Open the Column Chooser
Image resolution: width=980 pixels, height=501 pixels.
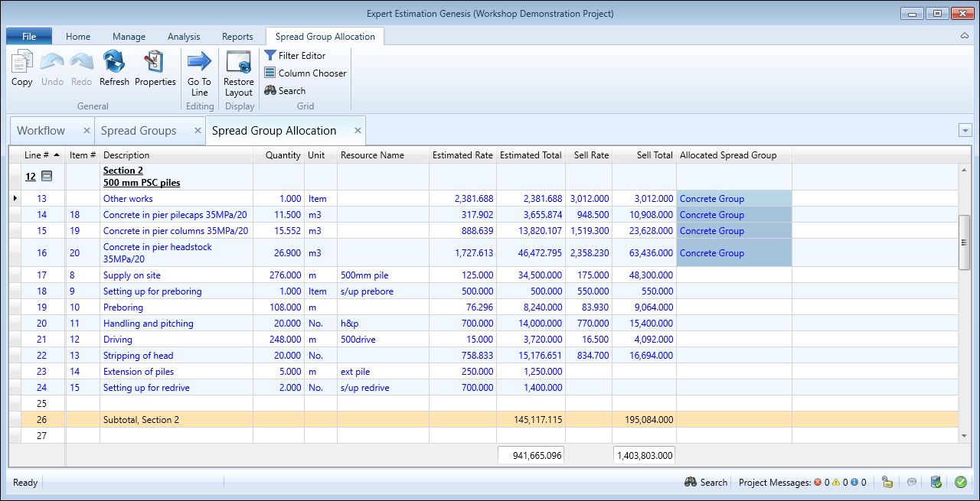point(305,73)
